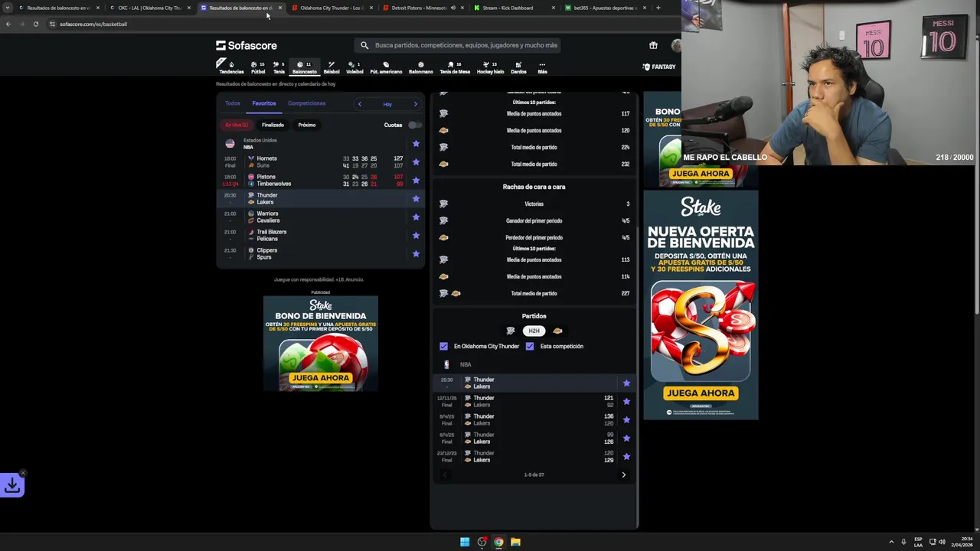This screenshot has height=551, width=980.
Task: Open the Fútbol sport icon
Action: coord(258,67)
